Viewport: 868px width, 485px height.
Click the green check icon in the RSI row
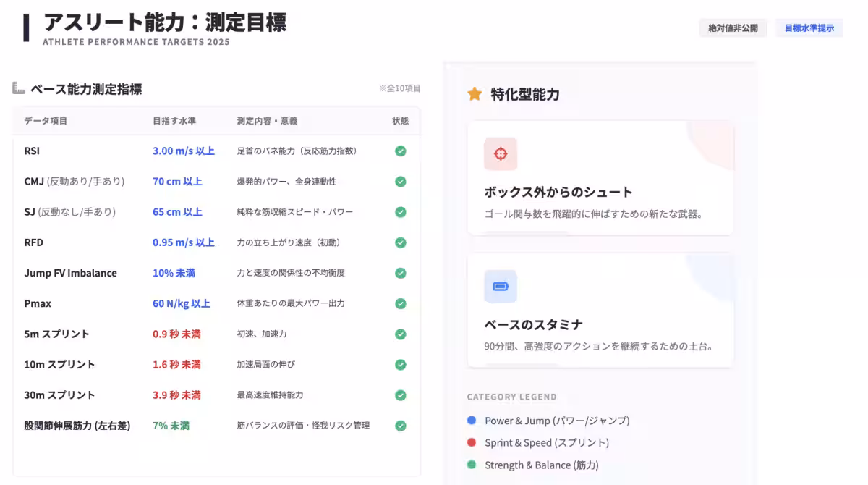(400, 151)
